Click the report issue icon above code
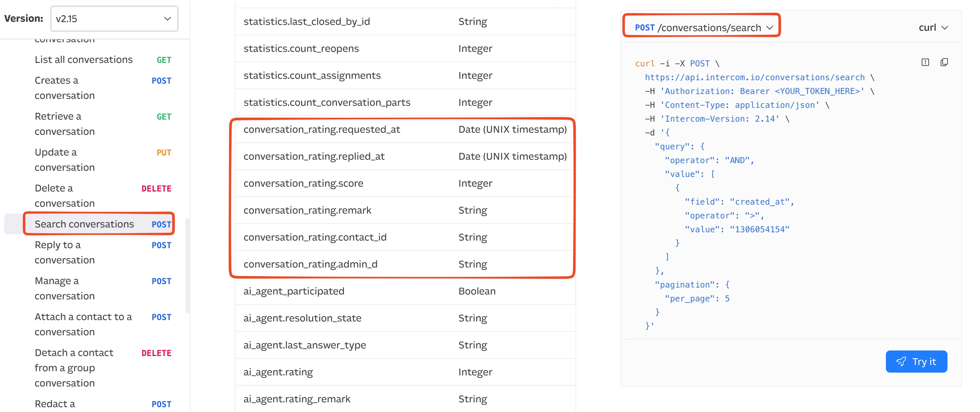Image resolution: width=980 pixels, height=412 pixels. click(x=925, y=62)
